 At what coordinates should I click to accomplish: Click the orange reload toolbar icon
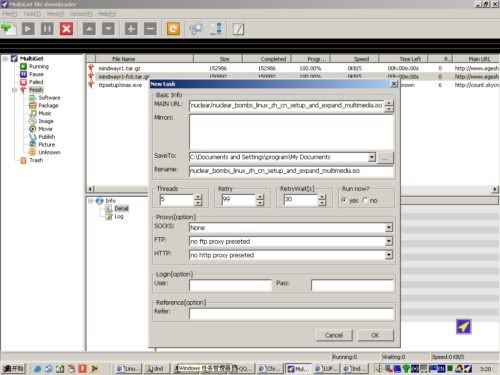coord(173,29)
